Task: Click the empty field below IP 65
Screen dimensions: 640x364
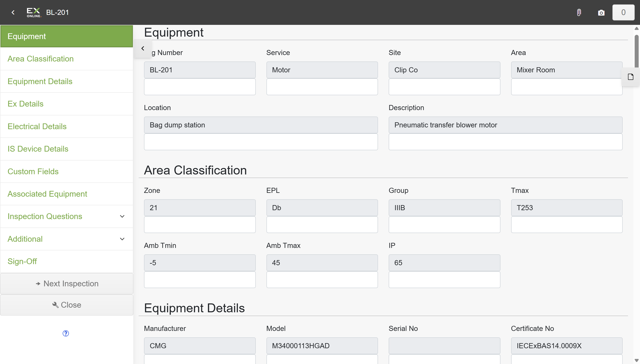Action: tap(444, 279)
